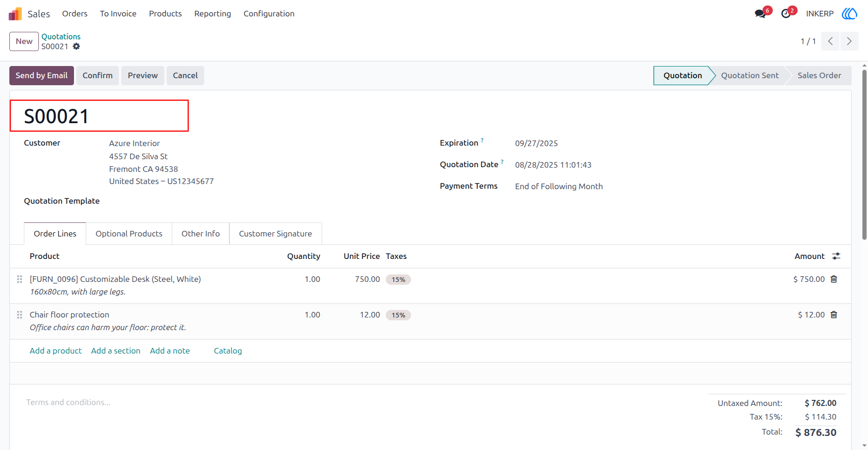
Task: Select the Quotation Sent status stage
Action: [750, 75]
